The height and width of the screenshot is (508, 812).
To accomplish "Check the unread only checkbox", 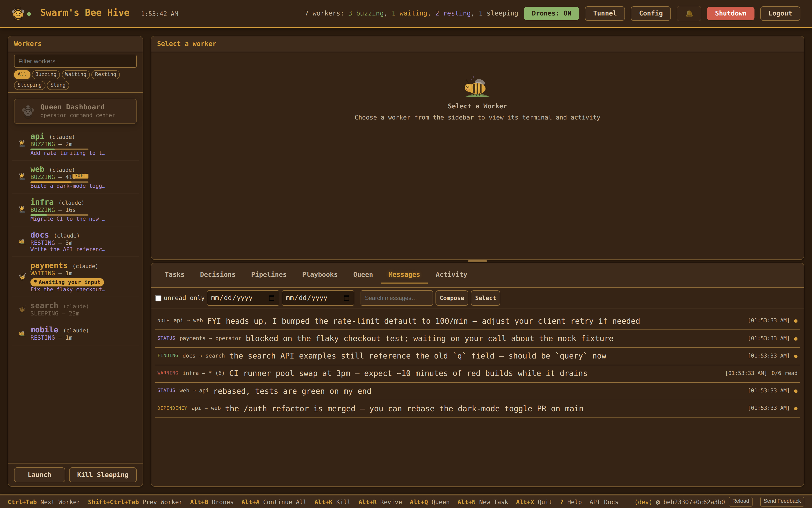I will (x=158, y=298).
